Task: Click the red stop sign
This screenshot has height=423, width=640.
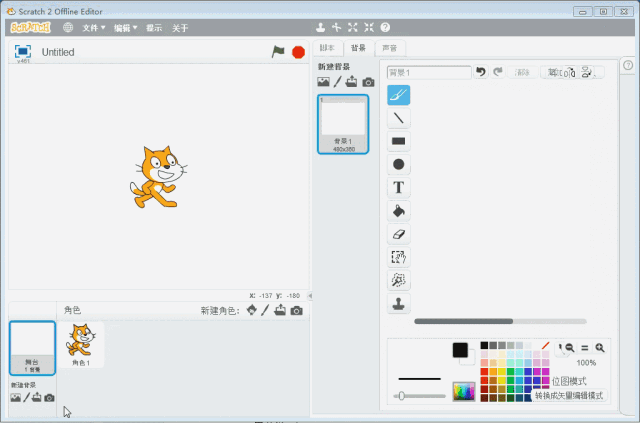Action: (298, 52)
